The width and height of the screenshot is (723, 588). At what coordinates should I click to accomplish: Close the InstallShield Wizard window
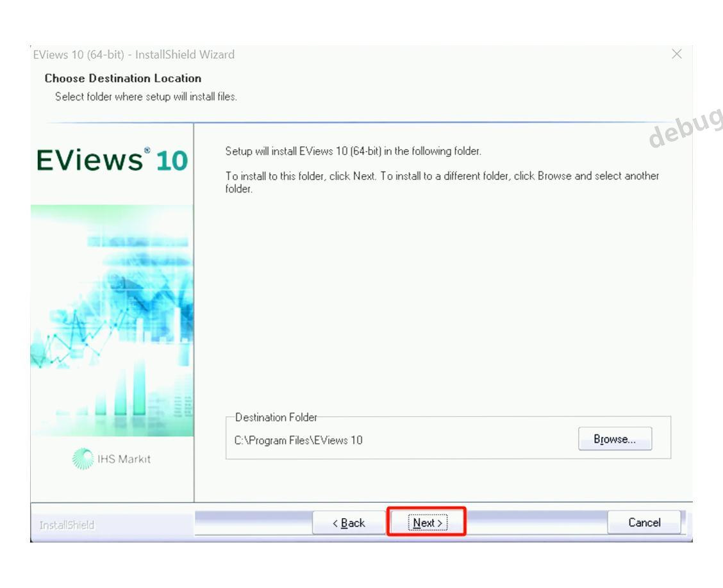676,54
